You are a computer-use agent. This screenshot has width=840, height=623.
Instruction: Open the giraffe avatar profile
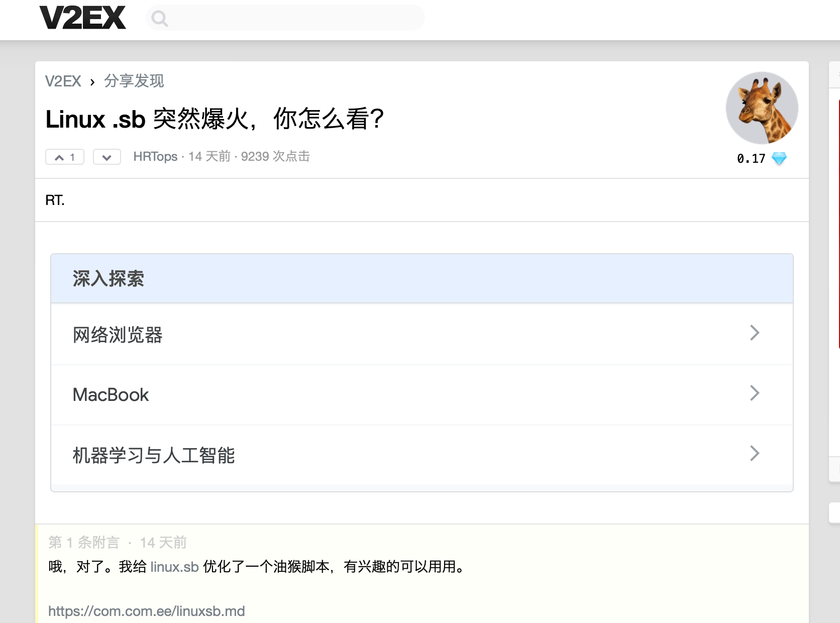(762, 108)
